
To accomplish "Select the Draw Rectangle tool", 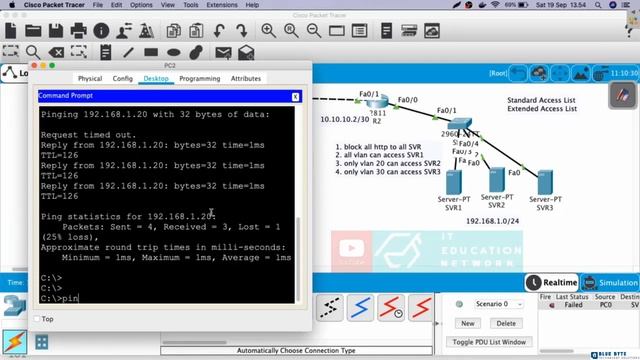I will 151,52.
